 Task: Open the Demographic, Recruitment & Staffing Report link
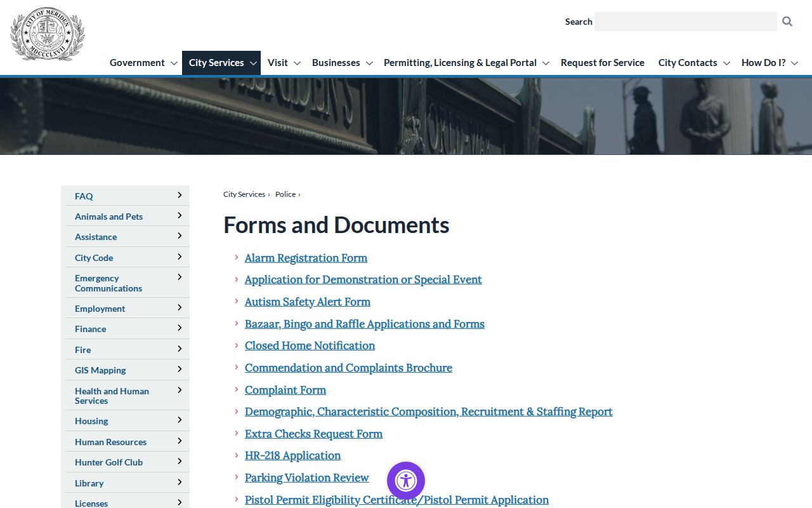point(429,411)
